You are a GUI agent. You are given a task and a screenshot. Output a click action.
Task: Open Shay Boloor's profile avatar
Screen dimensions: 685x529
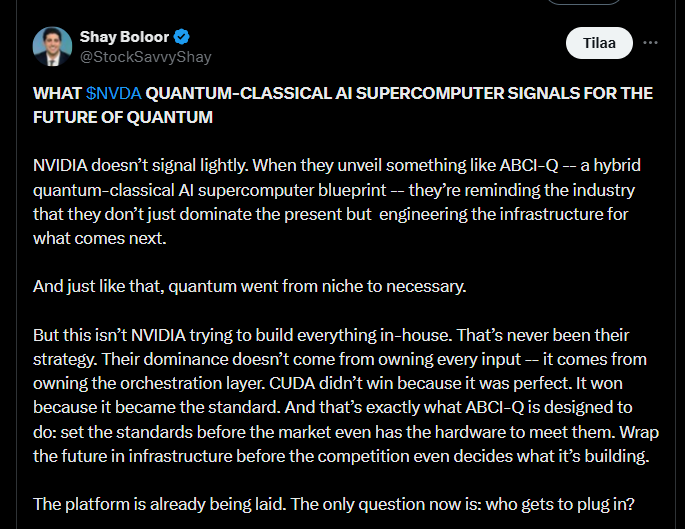[x=52, y=47]
